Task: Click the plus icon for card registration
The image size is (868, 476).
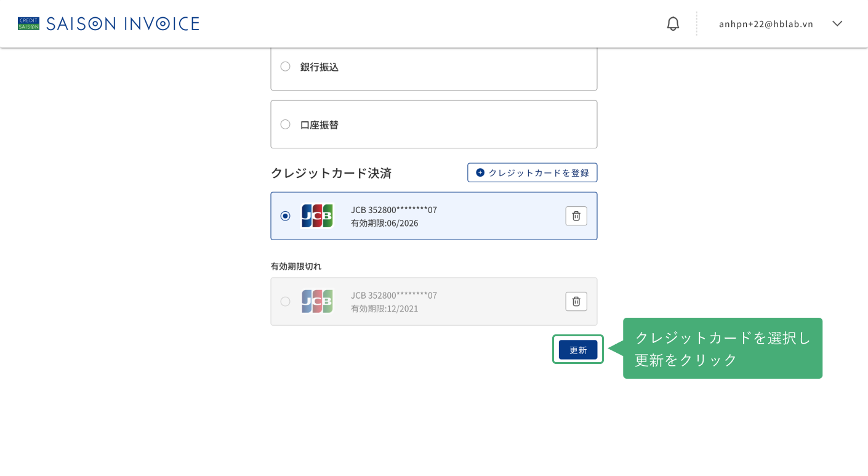Action: coord(480,172)
